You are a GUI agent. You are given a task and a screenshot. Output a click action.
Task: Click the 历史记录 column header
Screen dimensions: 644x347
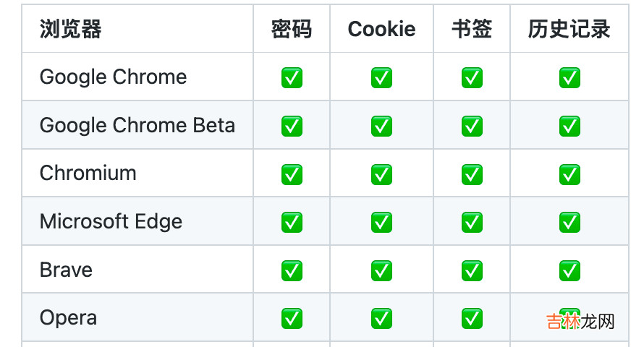tap(569, 29)
